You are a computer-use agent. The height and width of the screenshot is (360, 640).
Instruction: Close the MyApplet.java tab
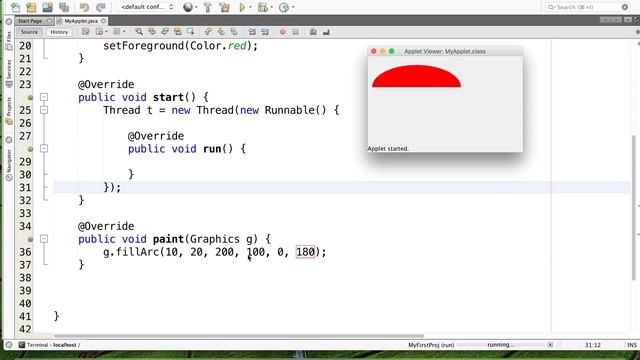point(104,21)
